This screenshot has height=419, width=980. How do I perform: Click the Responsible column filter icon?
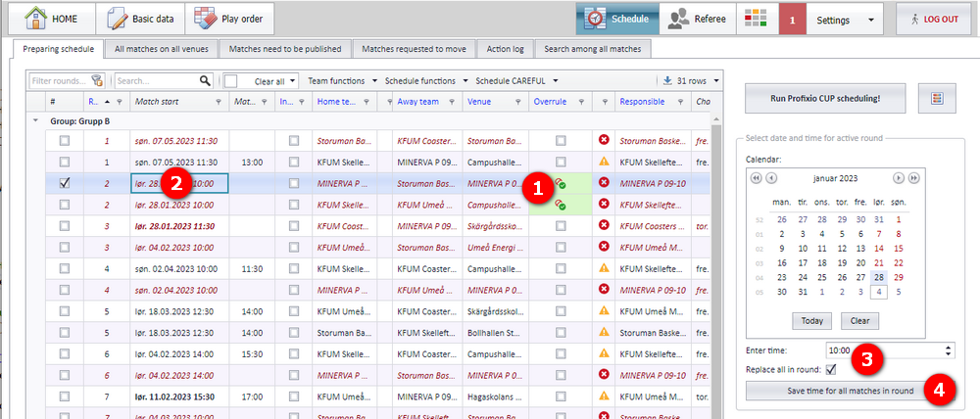[x=682, y=102]
